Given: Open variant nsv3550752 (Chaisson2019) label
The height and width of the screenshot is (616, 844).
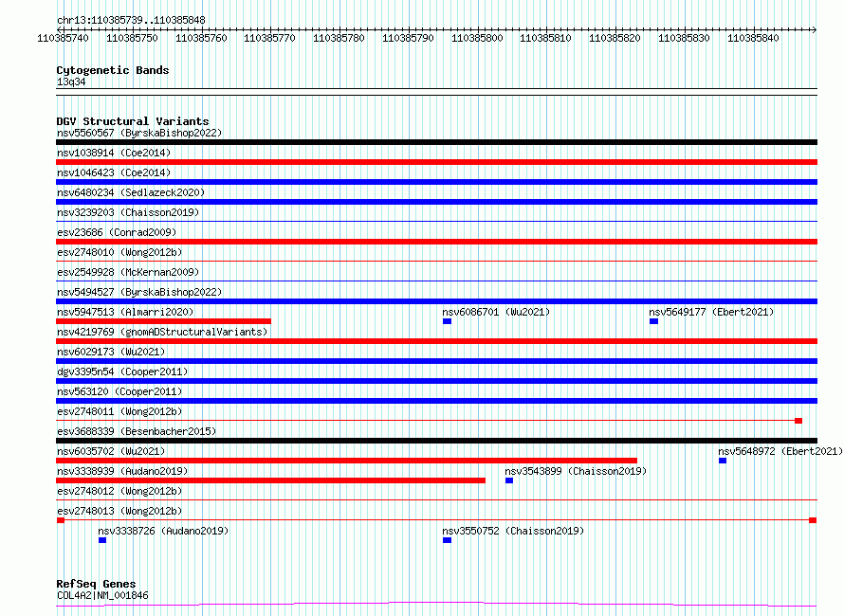Looking at the screenshot, I should [513, 531].
